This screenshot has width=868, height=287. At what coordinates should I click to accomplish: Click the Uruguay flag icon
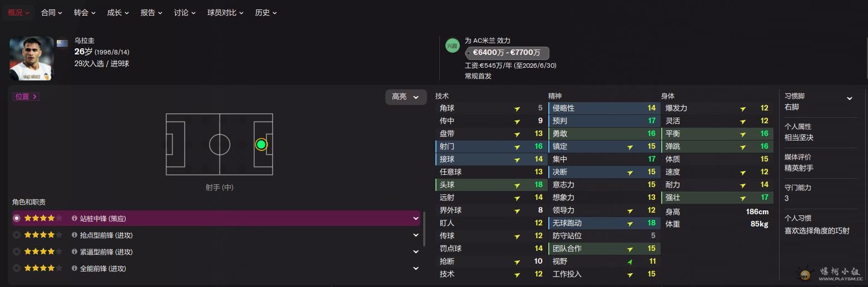[x=62, y=43]
